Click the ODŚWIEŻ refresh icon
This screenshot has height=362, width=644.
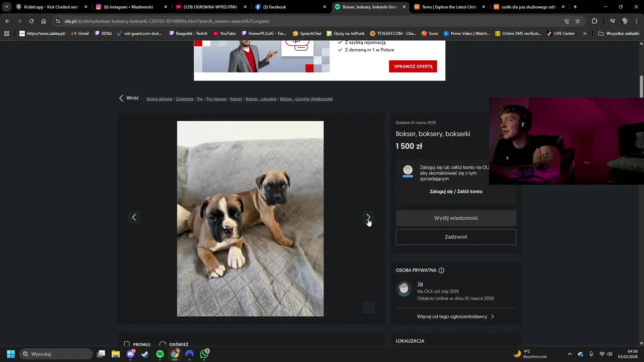(163, 344)
